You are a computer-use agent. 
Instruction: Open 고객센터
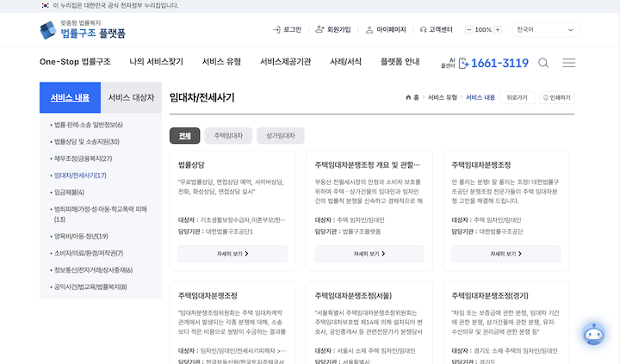click(x=436, y=29)
